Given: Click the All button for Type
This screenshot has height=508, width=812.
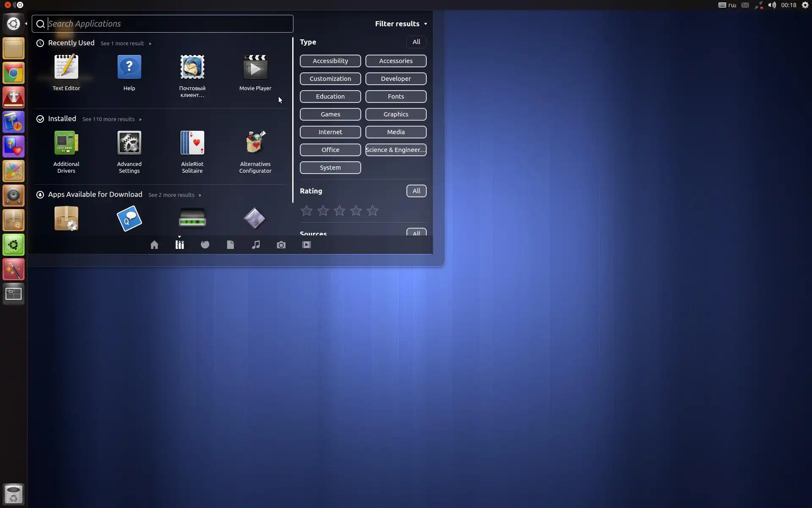Looking at the screenshot, I should pos(416,42).
